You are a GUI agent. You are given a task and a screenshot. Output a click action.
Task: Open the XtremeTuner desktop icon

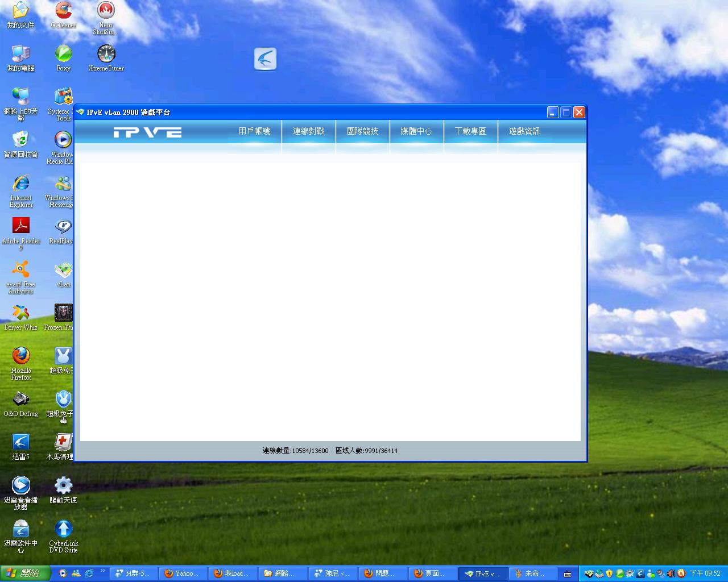106,58
